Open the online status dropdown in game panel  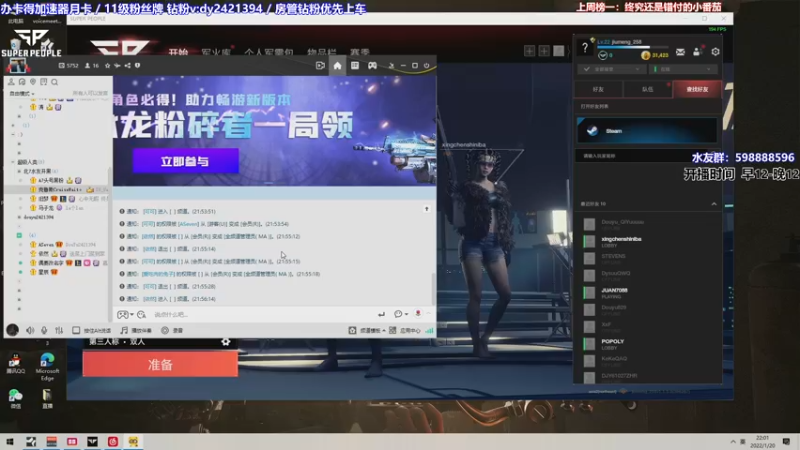click(683, 69)
